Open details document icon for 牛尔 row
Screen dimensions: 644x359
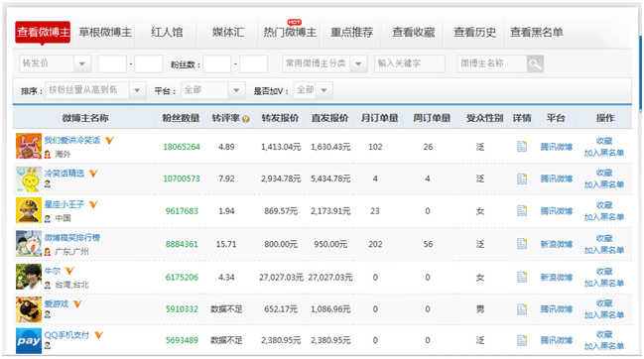click(522, 278)
